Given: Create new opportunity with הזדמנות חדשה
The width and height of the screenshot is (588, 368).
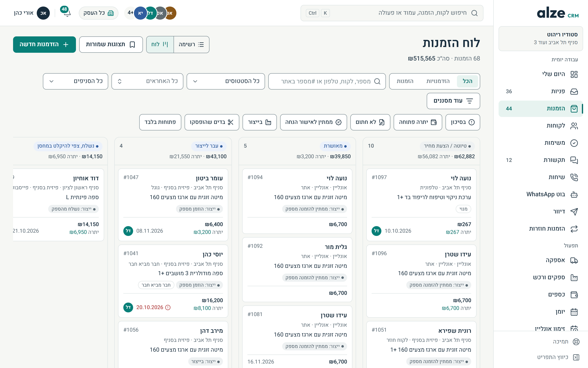Looking at the screenshot, I should 45,45.
